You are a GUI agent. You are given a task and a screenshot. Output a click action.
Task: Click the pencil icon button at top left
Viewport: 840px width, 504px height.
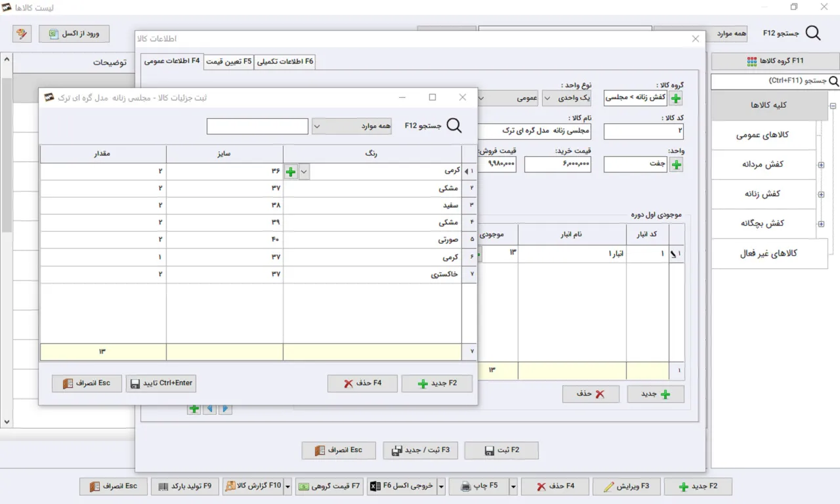coord(22,33)
